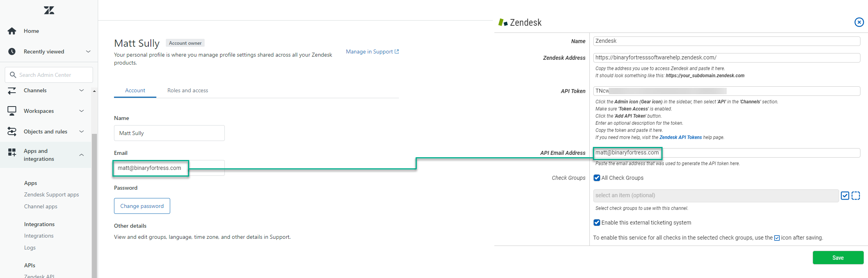Click the Change password button
The height and width of the screenshot is (278, 868).
(x=142, y=206)
